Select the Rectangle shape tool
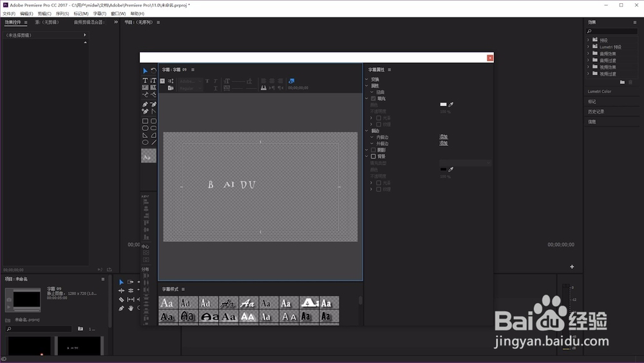The width and height of the screenshot is (644, 363). 145,121
